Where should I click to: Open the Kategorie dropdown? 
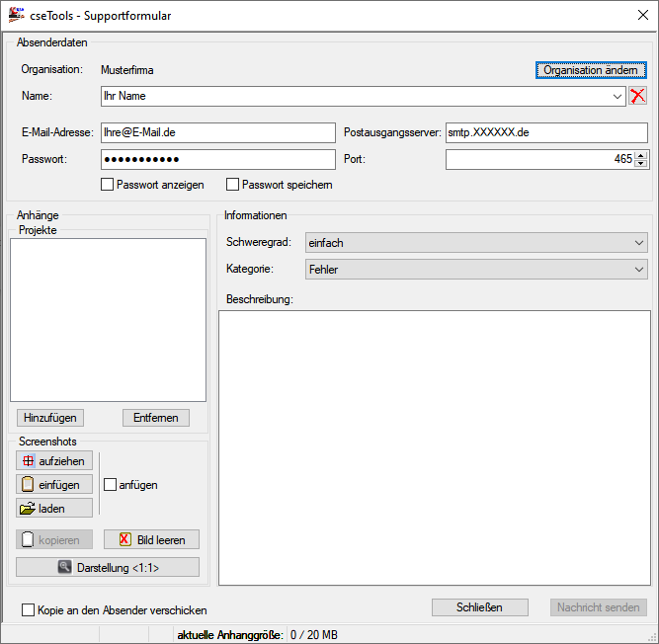click(637, 269)
